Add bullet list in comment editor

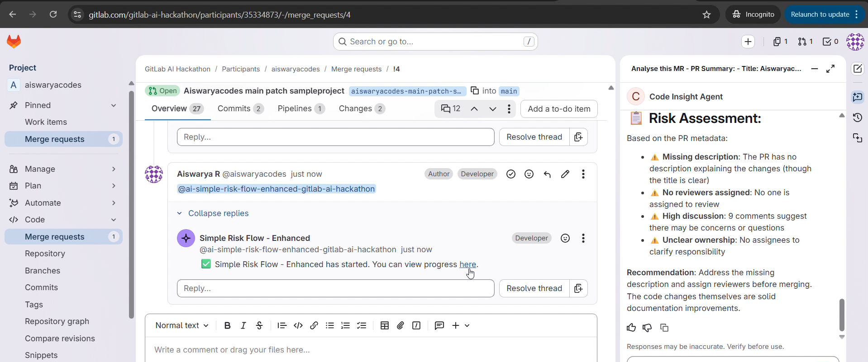click(330, 325)
